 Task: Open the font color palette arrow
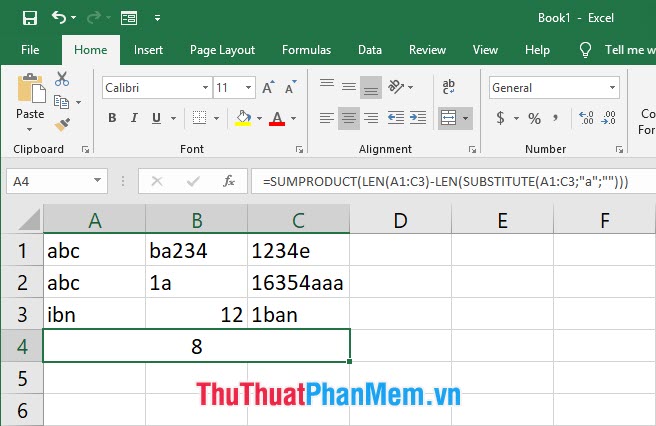pyautogui.click(x=293, y=118)
